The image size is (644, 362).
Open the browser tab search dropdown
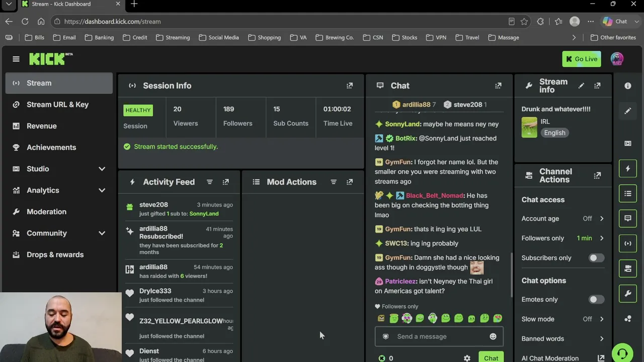click(9, 4)
